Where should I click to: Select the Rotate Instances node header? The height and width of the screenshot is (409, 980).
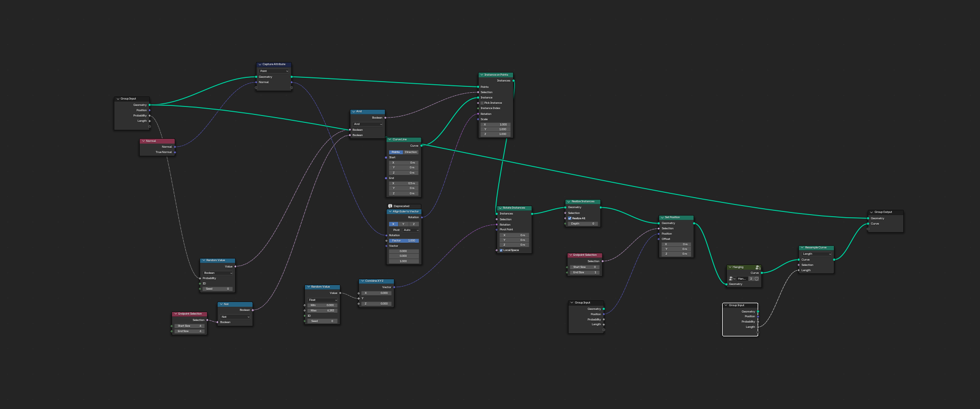point(514,208)
